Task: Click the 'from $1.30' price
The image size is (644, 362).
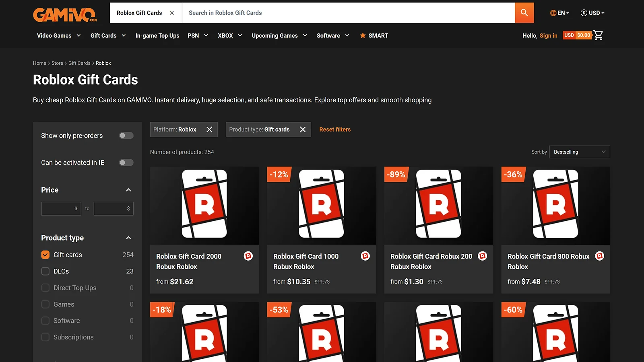Action: 407,282
